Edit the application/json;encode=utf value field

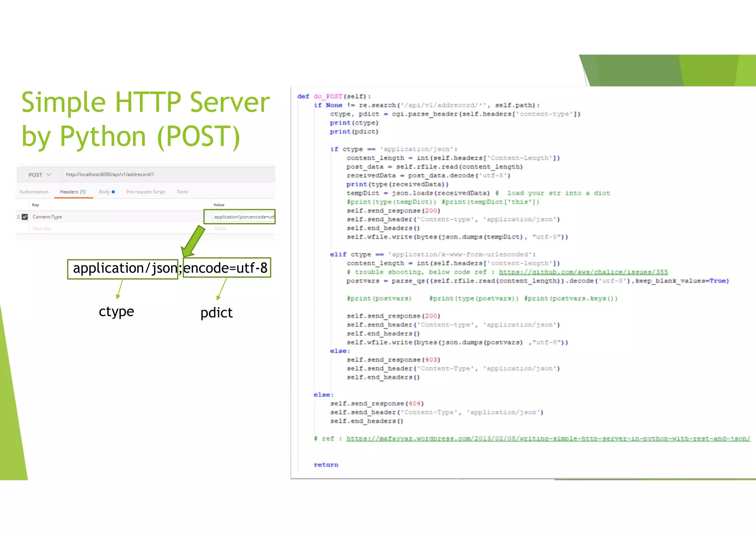(244, 217)
